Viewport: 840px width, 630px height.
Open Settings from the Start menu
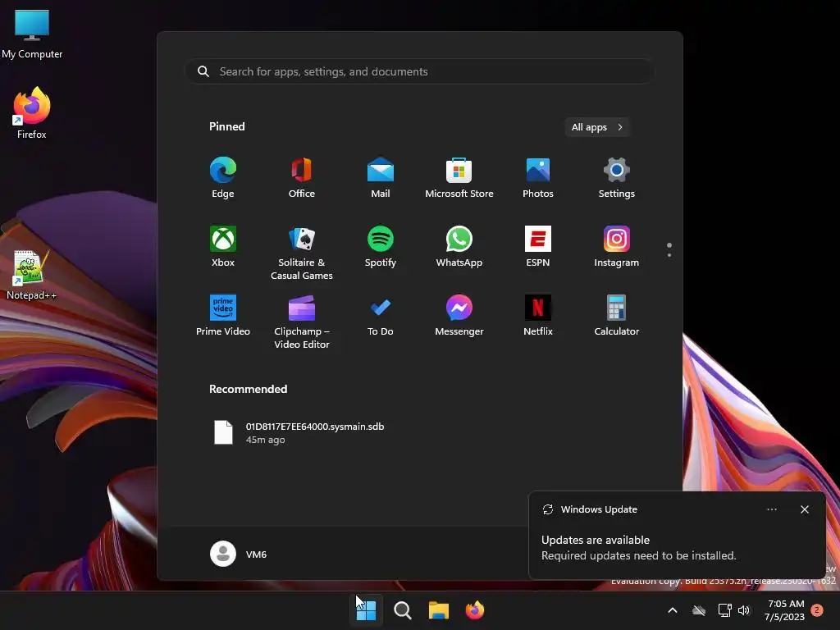pos(617,178)
